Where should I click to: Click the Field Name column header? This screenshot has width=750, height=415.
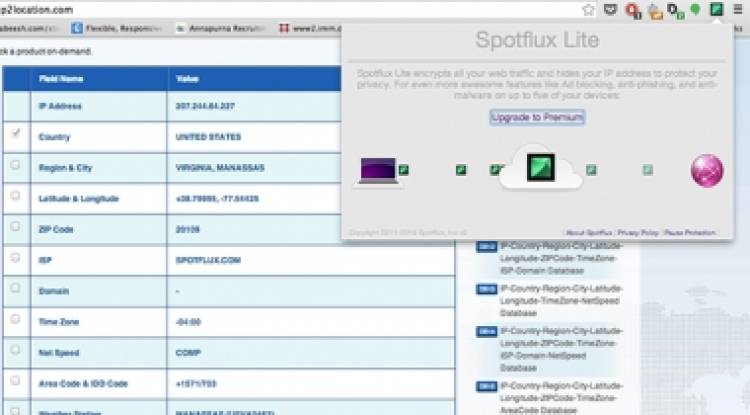[x=61, y=79]
